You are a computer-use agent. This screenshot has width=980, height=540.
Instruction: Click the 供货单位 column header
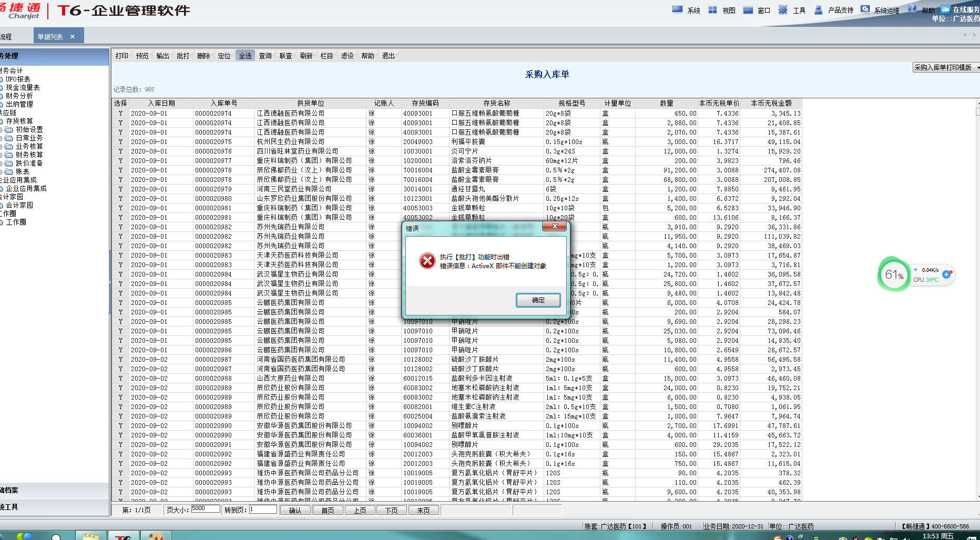point(311,103)
